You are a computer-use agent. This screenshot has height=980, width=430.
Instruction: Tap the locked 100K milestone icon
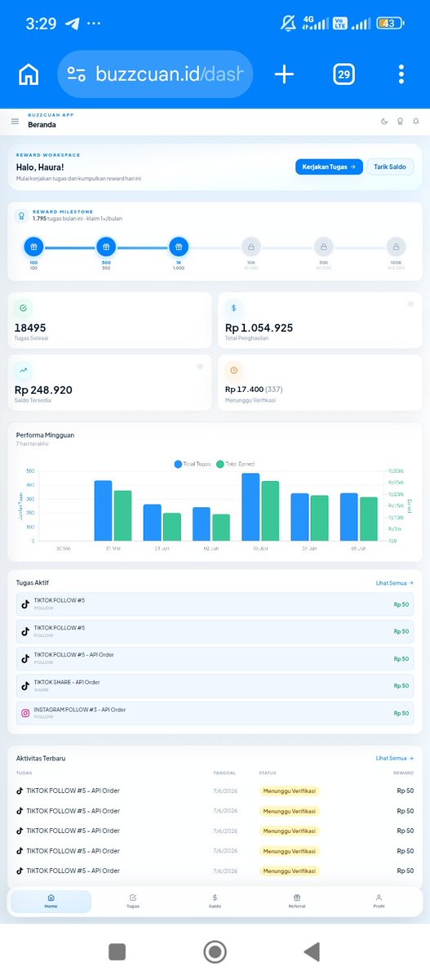pyautogui.click(x=396, y=247)
